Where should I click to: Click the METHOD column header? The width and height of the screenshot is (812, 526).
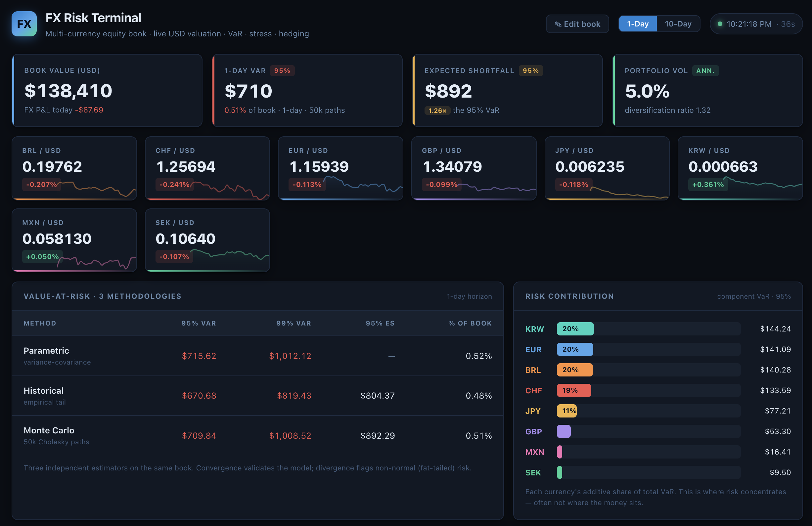point(40,323)
